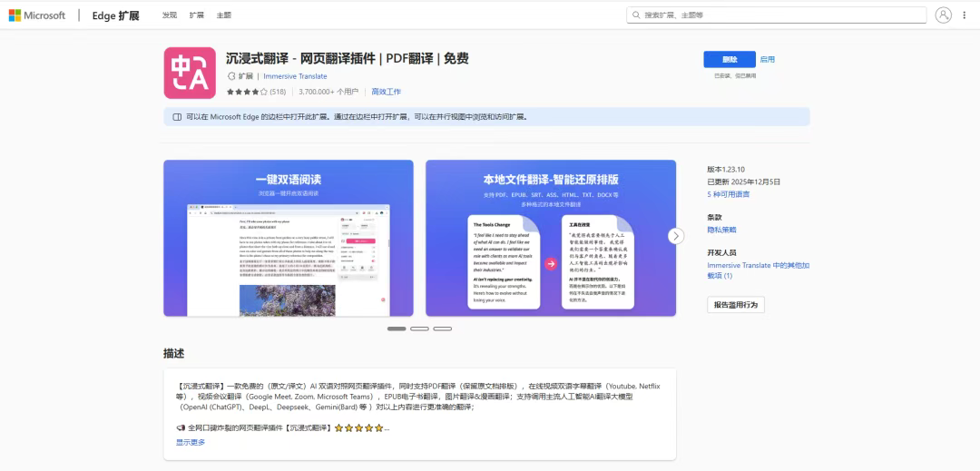Open the three-dot more options menu

[965, 15]
